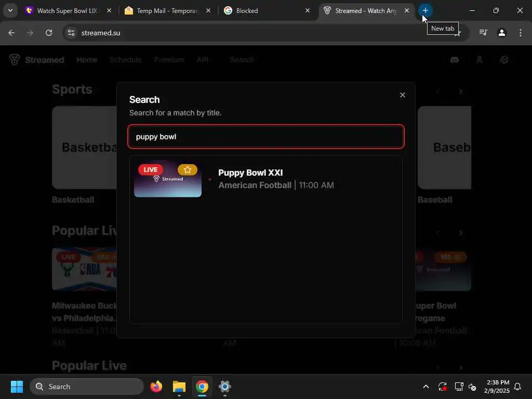Screen dimensions: 532x399
Task: Open the Baseball sports card
Action: tap(444, 147)
